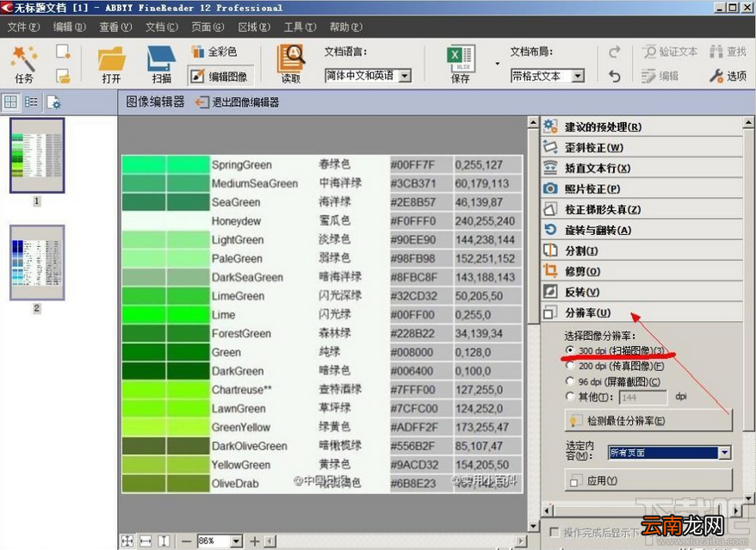The height and width of the screenshot is (550, 756).
Task: Start scanning with 扫描 icon
Action: [x=161, y=64]
